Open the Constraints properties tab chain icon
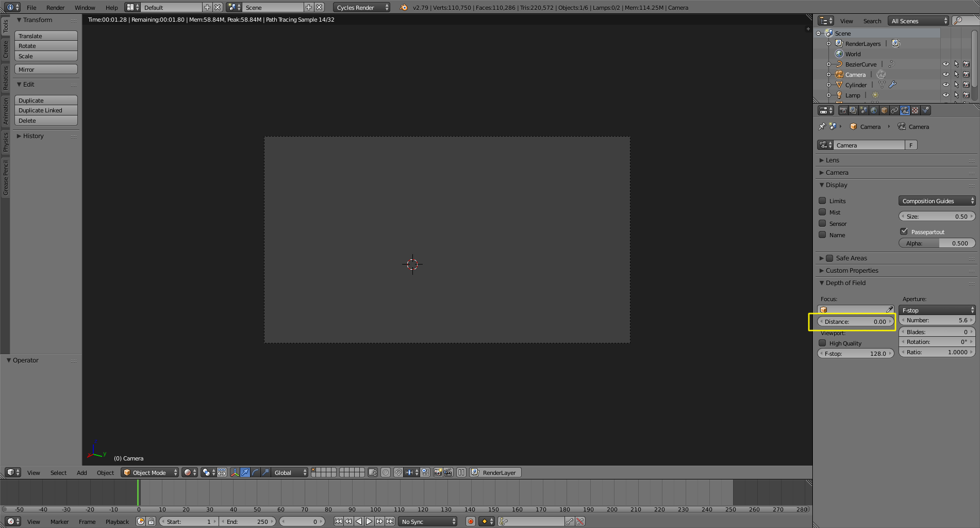Image resolution: width=980 pixels, height=528 pixels. (x=894, y=110)
